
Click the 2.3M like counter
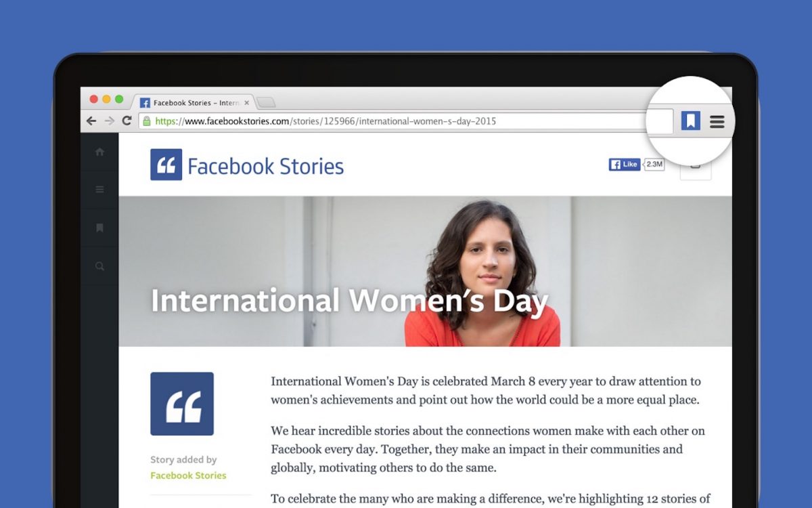click(654, 164)
